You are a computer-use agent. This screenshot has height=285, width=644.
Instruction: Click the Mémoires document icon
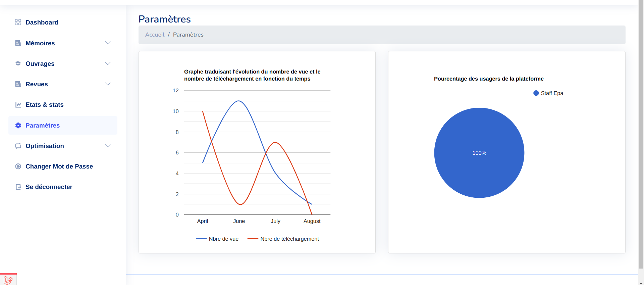18,43
